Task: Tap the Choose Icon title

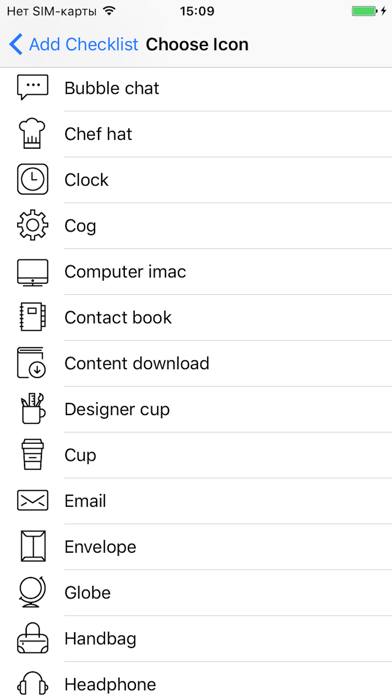Action: click(197, 44)
